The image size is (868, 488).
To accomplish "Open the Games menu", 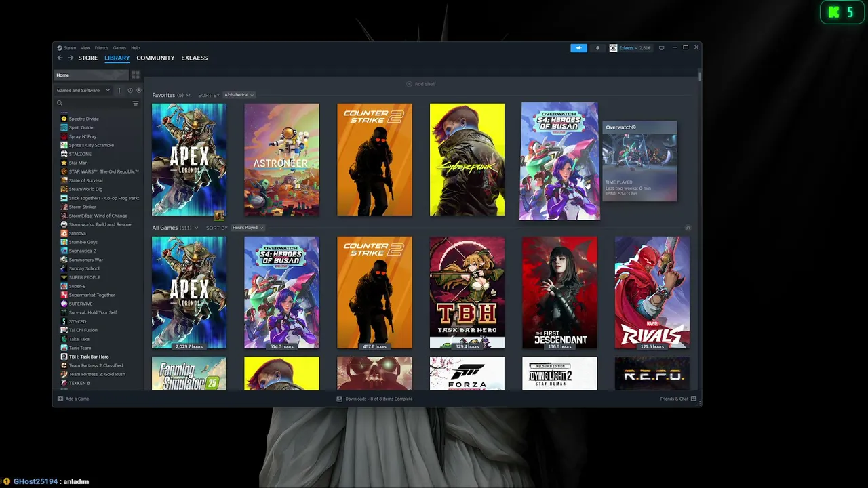I will [119, 48].
